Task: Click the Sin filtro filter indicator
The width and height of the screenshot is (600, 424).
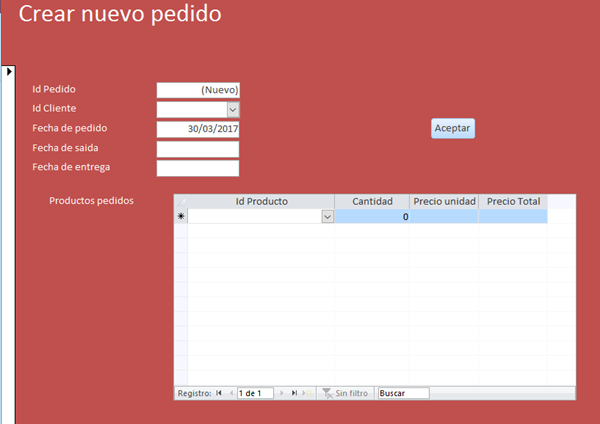Action: [x=345, y=393]
